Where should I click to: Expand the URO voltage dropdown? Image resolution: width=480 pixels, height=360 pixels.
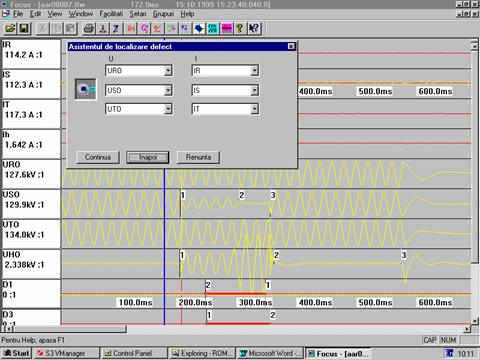(x=168, y=71)
